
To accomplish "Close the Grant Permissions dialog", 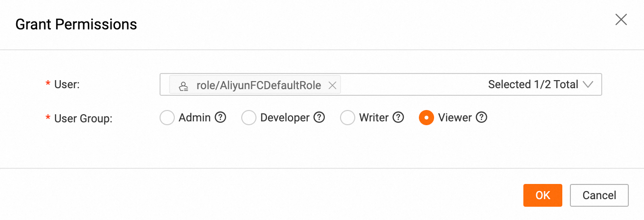I will tap(621, 19).
